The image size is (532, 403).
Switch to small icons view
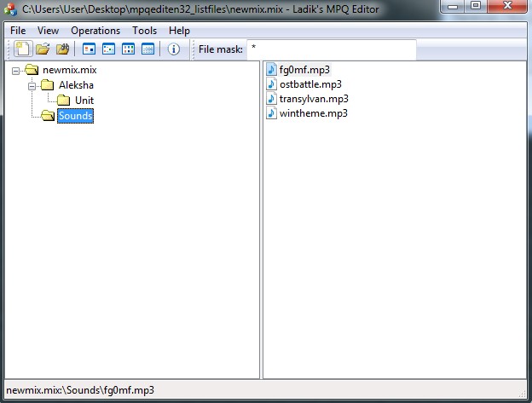pos(108,49)
